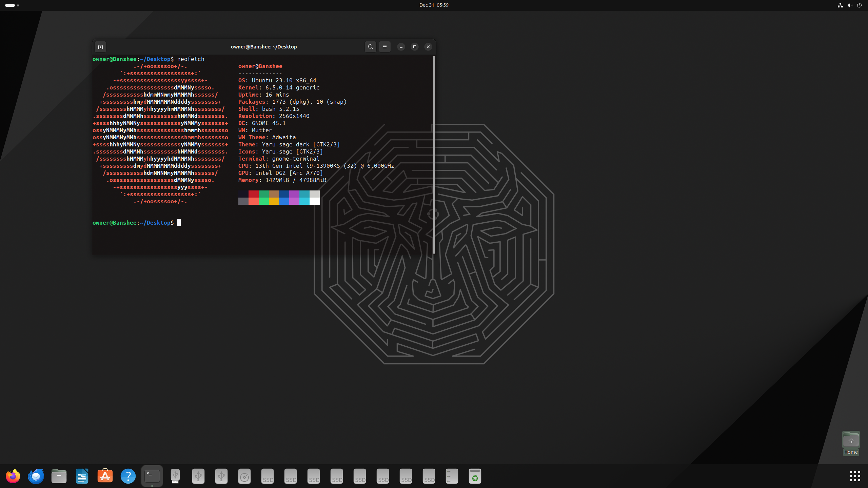Screen dimensions: 868x488
Task: Click the yellow color block in neofetch palette
Action: point(274,201)
